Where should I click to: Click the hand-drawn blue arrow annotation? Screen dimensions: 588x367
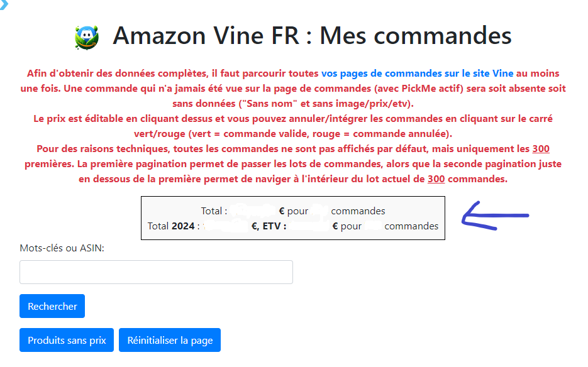(x=496, y=216)
